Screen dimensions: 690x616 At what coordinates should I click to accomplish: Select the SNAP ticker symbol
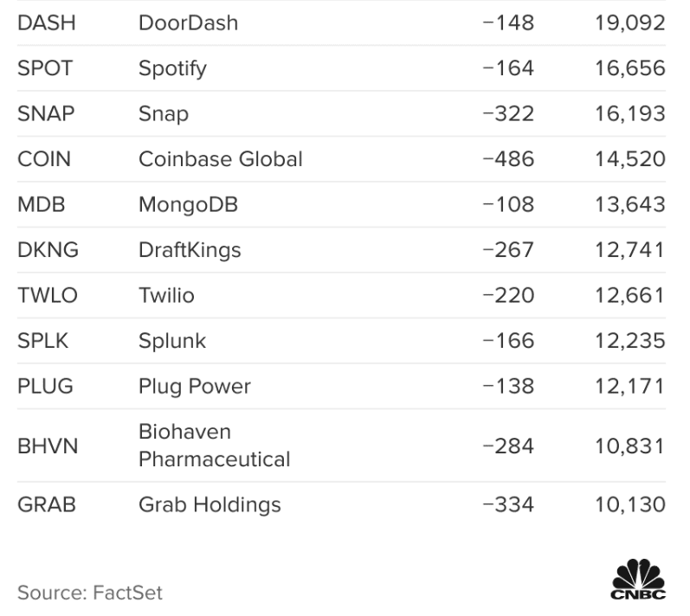[47, 113]
